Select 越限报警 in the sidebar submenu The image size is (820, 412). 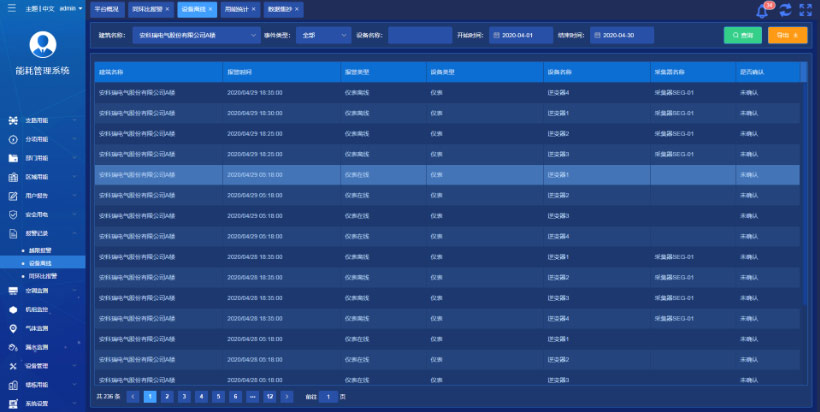[x=41, y=250]
